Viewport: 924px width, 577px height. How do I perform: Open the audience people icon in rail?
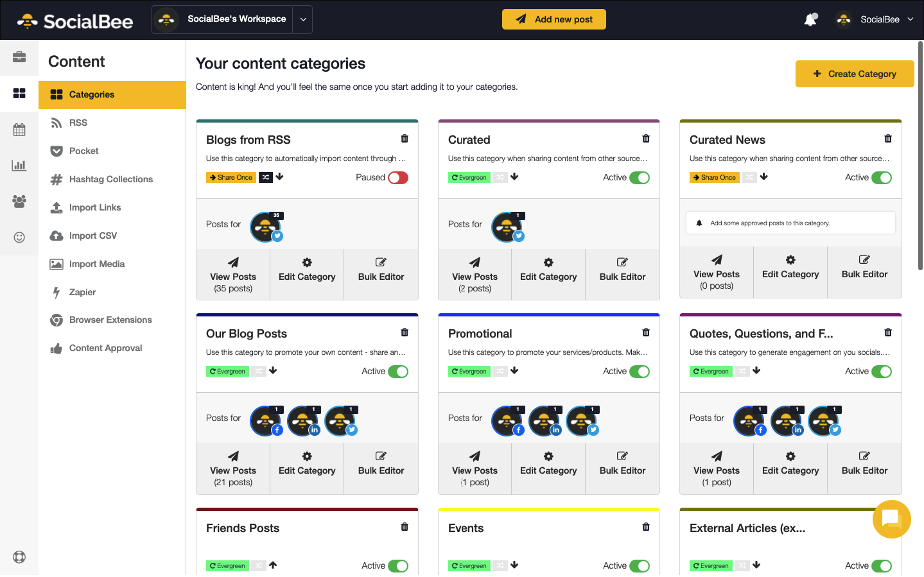coord(19,202)
